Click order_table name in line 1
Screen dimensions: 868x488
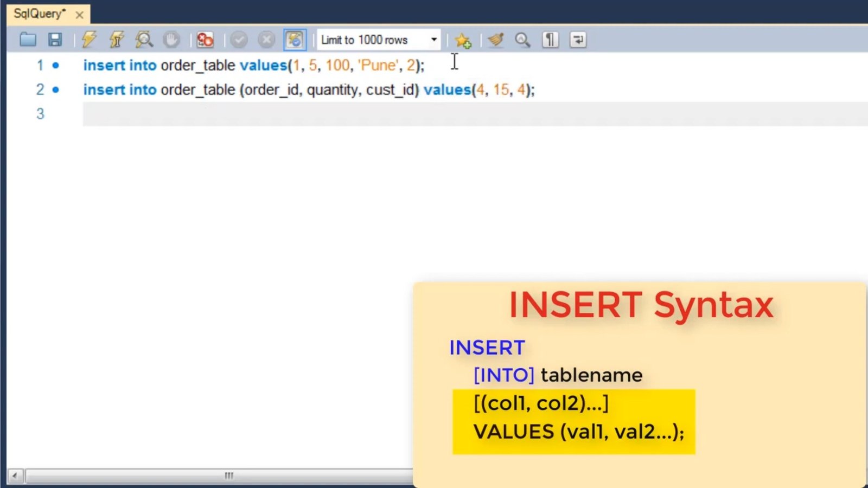198,66
